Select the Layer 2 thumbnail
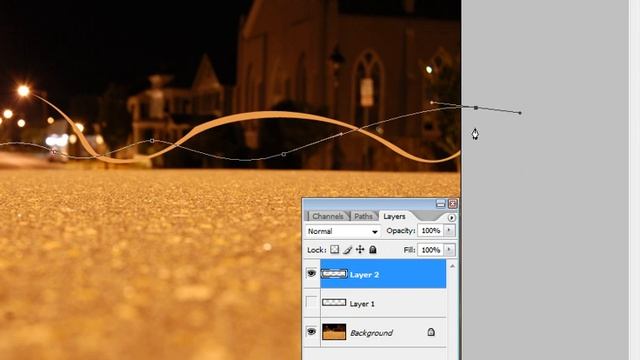640x360 pixels. 334,274
